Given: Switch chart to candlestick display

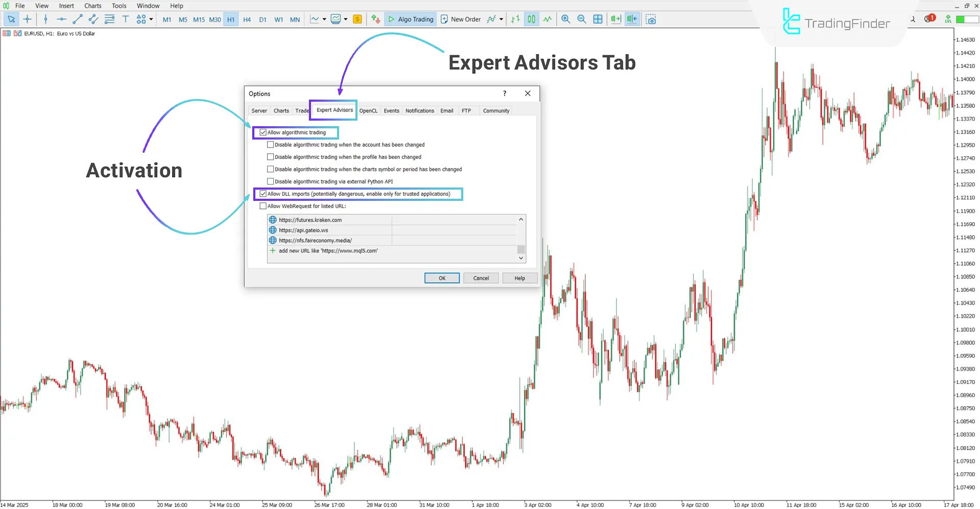Looking at the screenshot, I should click(531, 19).
